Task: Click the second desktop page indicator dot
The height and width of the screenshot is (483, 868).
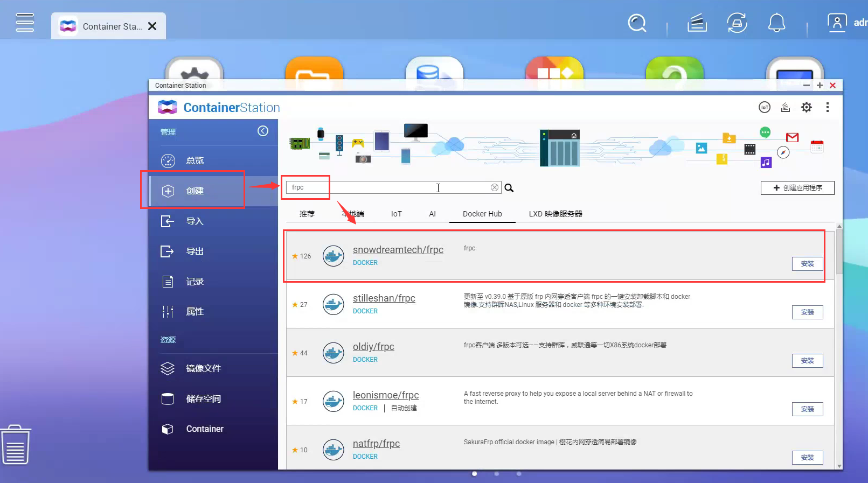Action: [497, 474]
